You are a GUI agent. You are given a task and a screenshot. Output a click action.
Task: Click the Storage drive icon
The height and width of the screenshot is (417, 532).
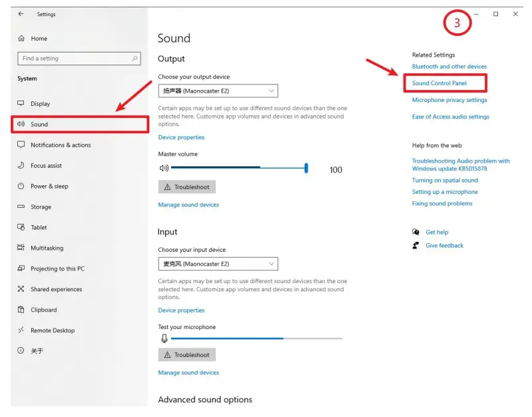[x=21, y=207]
